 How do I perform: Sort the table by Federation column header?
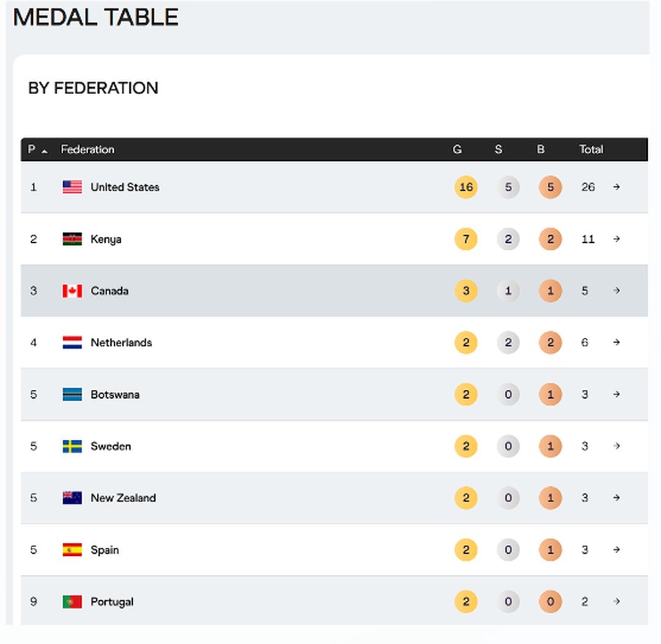[x=87, y=149]
